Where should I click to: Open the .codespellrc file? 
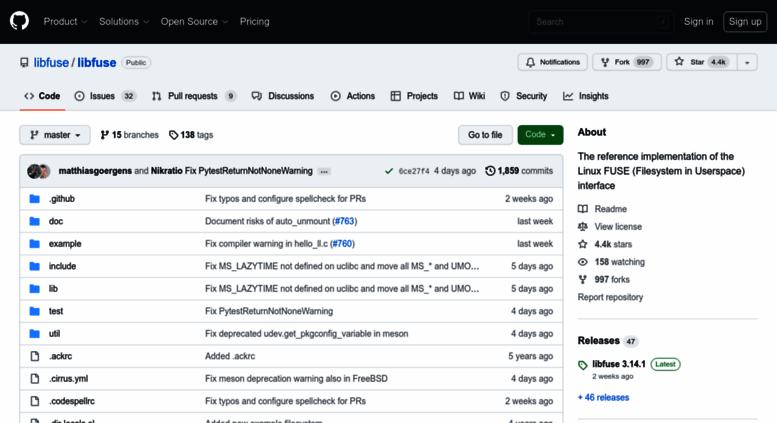(72, 401)
